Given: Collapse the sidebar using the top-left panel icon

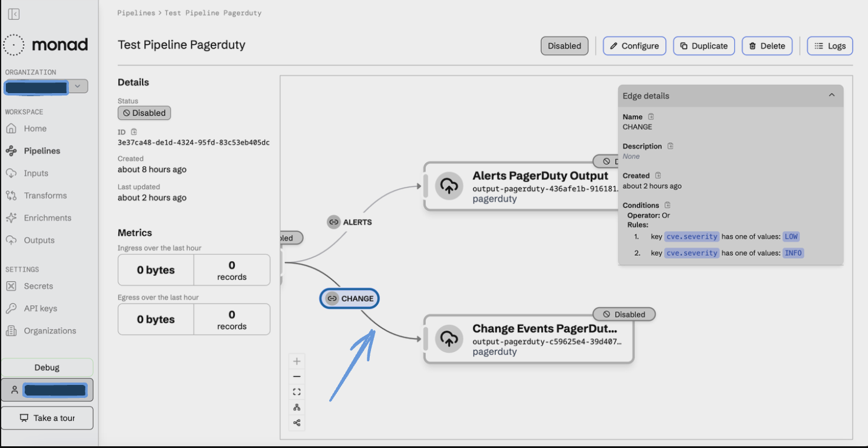Looking at the screenshot, I should 14,14.
